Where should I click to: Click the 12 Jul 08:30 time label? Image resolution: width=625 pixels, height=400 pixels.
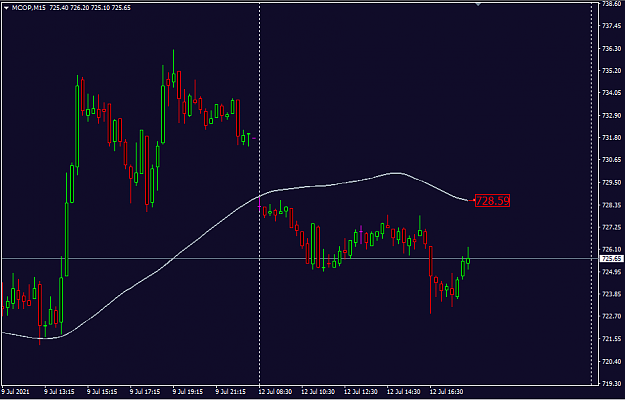point(275,392)
